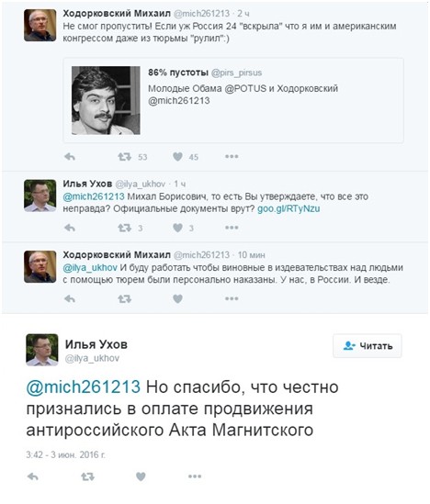Click the Читать follow button
This screenshot has height=504, width=430.
tap(368, 346)
